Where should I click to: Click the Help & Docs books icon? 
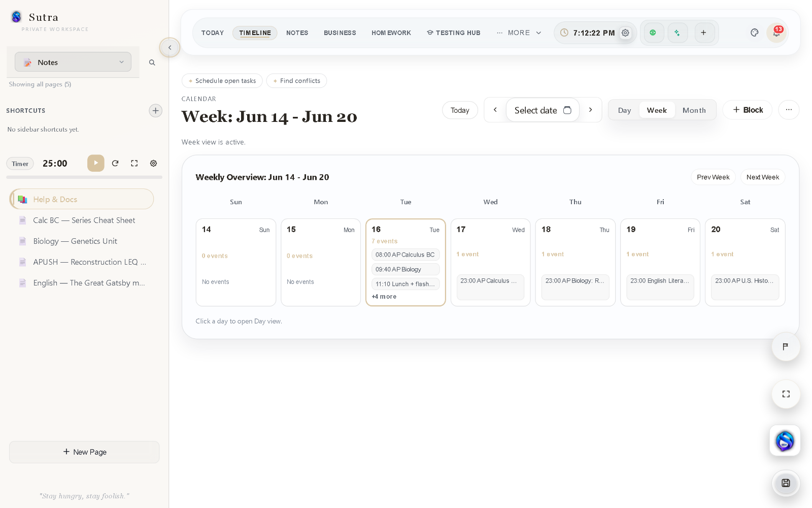tap(22, 199)
